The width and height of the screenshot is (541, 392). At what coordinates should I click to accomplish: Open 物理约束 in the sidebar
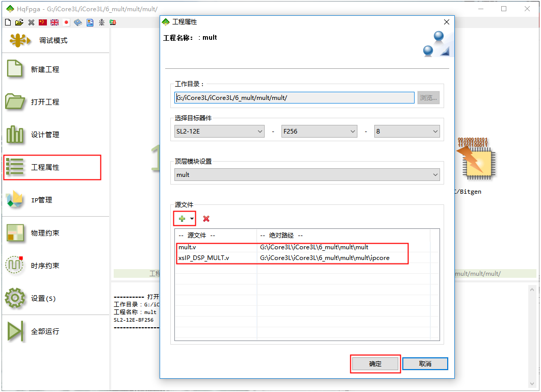pyautogui.click(x=45, y=233)
